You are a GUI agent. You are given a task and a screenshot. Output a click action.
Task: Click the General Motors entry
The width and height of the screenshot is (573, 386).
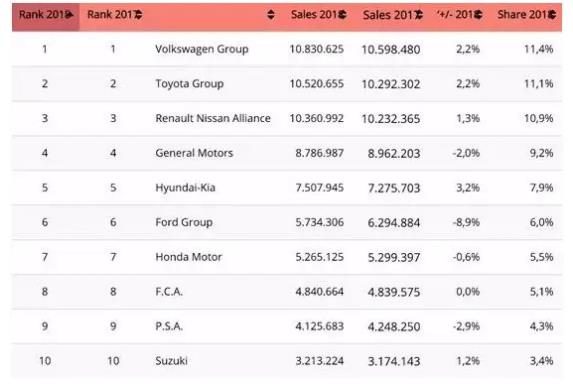[194, 153]
